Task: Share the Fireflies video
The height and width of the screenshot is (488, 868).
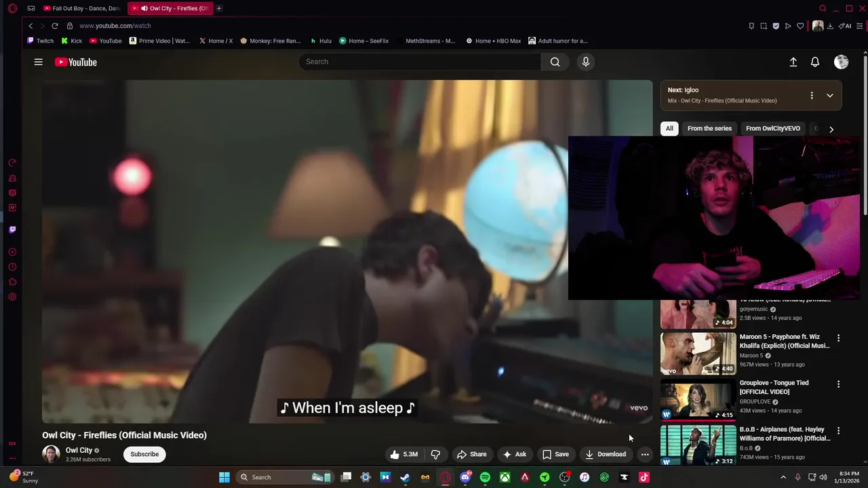Action: [x=471, y=454]
